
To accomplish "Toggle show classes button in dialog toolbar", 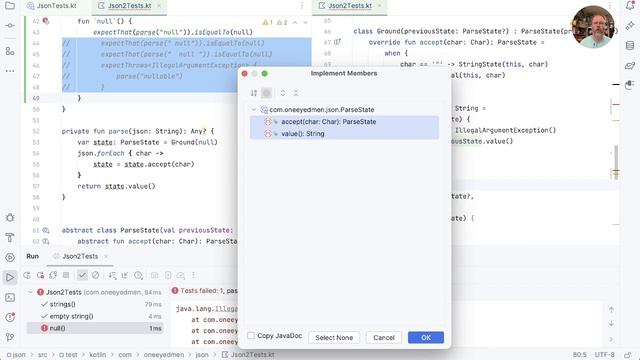I will (267, 93).
